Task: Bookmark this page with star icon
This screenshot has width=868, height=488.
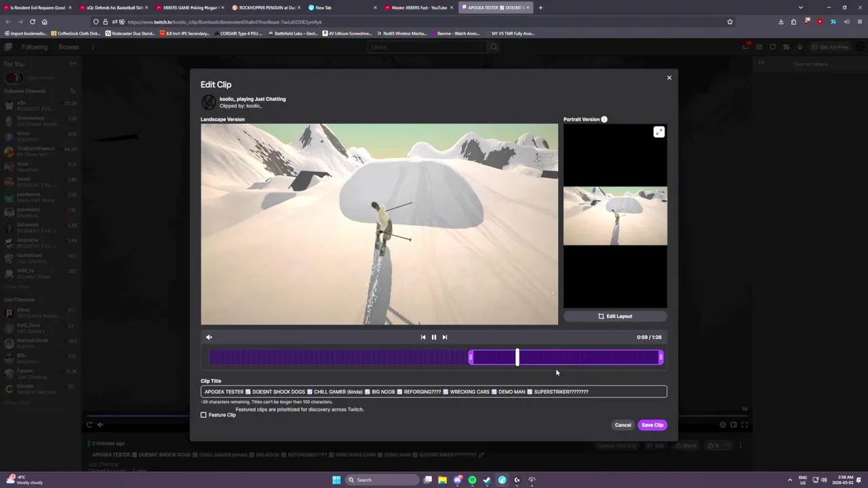Action: [x=730, y=22]
